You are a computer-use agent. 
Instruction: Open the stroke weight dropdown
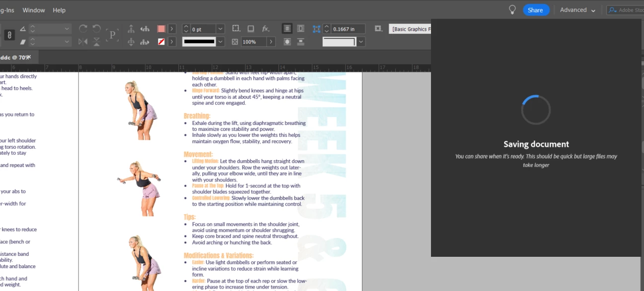[220, 29]
